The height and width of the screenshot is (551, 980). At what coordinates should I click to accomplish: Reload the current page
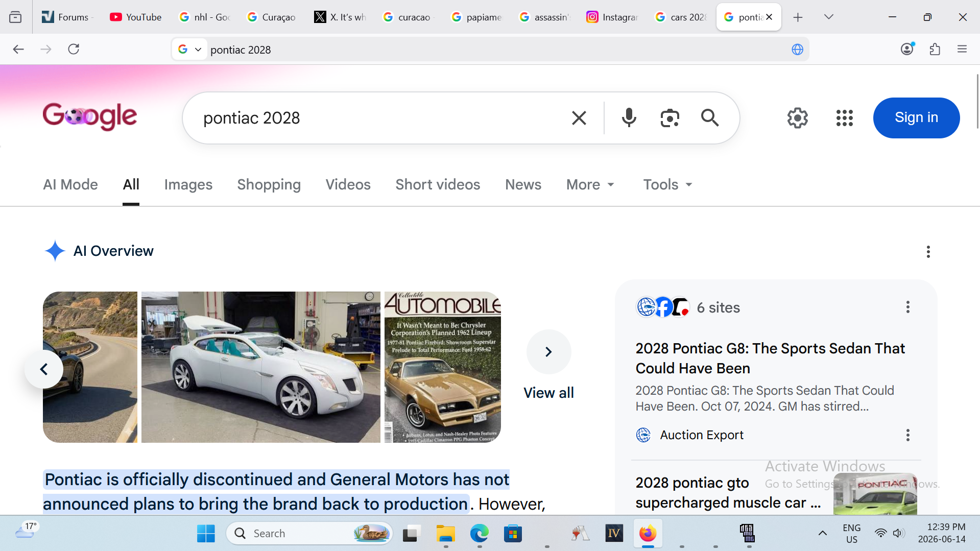pos(74,49)
